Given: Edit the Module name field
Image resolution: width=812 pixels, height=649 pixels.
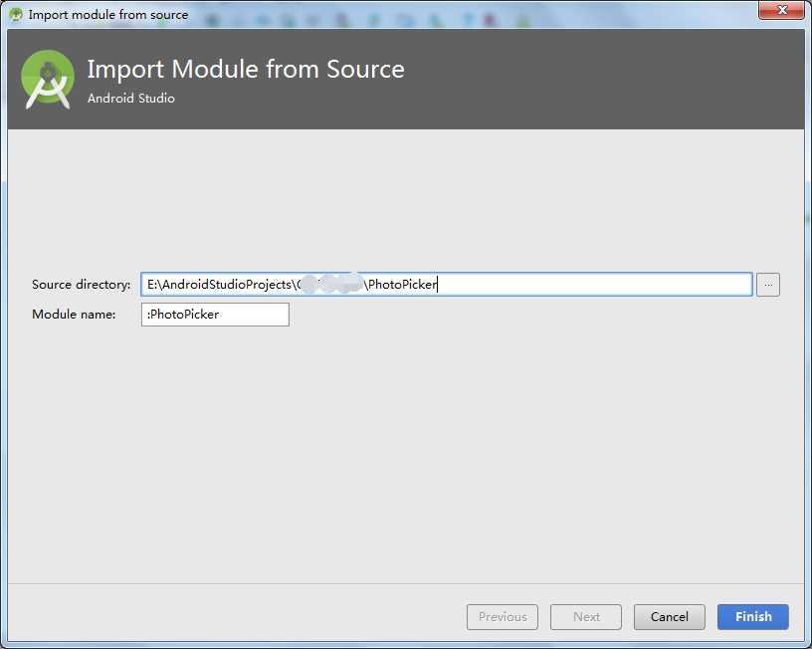Looking at the screenshot, I should point(215,315).
